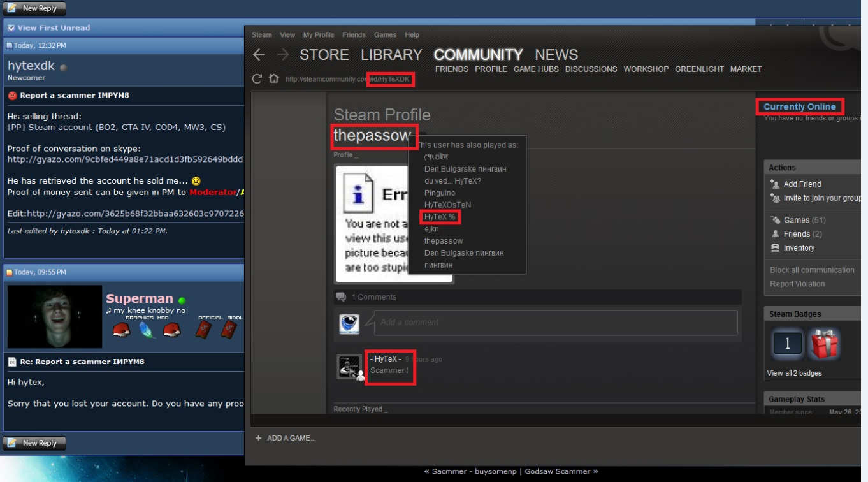
Task: Open the red gift Steam badge
Action: (x=825, y=344)
